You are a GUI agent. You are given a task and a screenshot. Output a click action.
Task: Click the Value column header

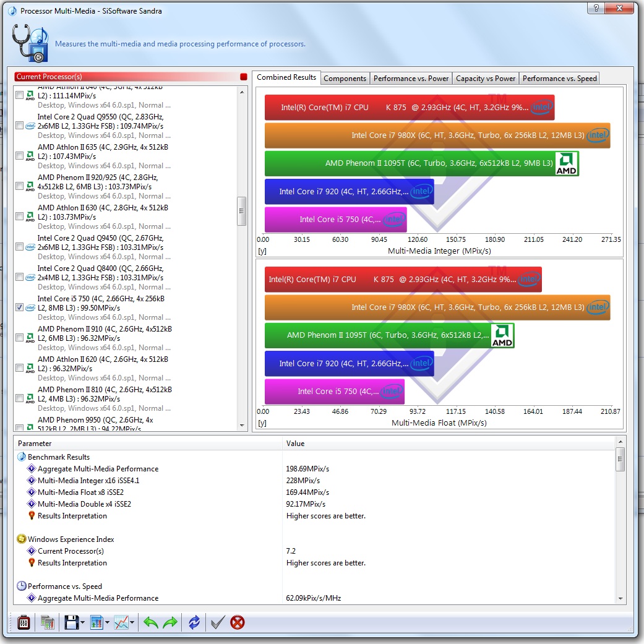(449, 443)
